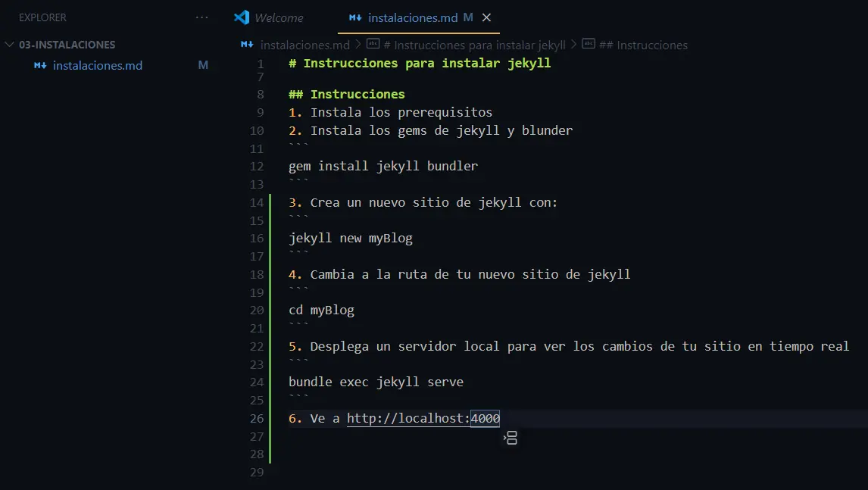The width and height of the screenshot is (868, 490).
Task: Click the EXPLORER panel title
Action: click(x=42, y=17)
